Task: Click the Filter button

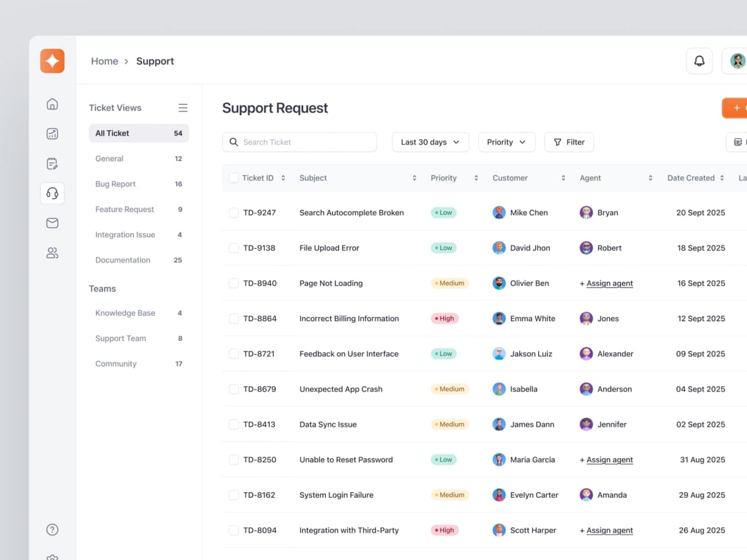Action: (x=569, y=142)
